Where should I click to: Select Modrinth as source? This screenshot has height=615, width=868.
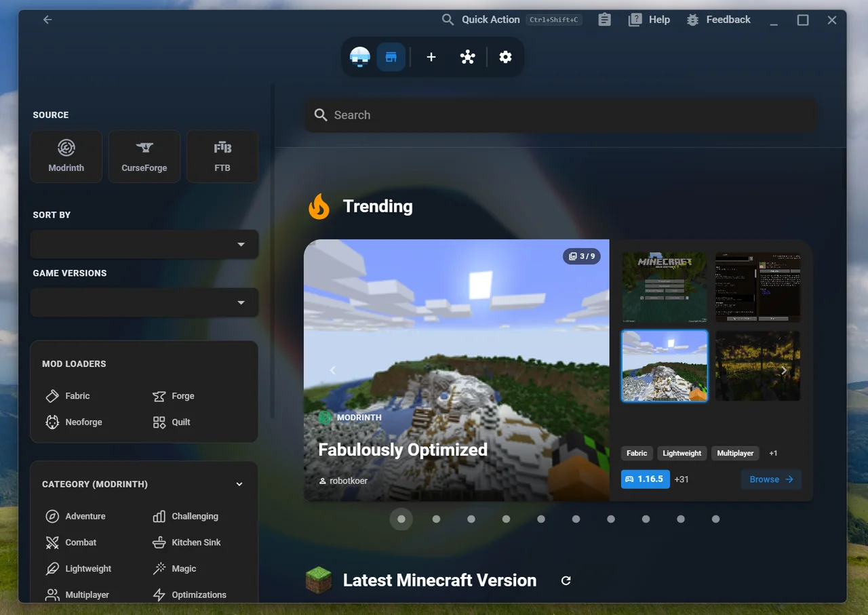[66, 157]
